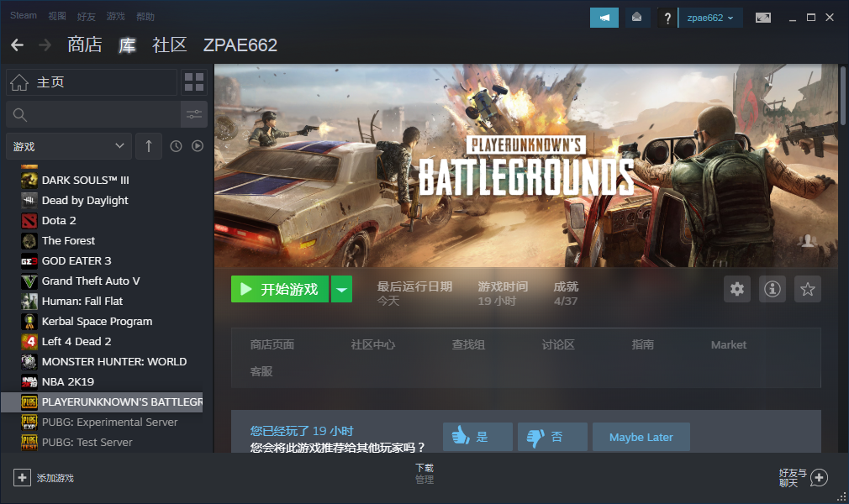Screen dimensions: 849x504
Task: Select Grand Theft Auto V
Action: [102, 281]
